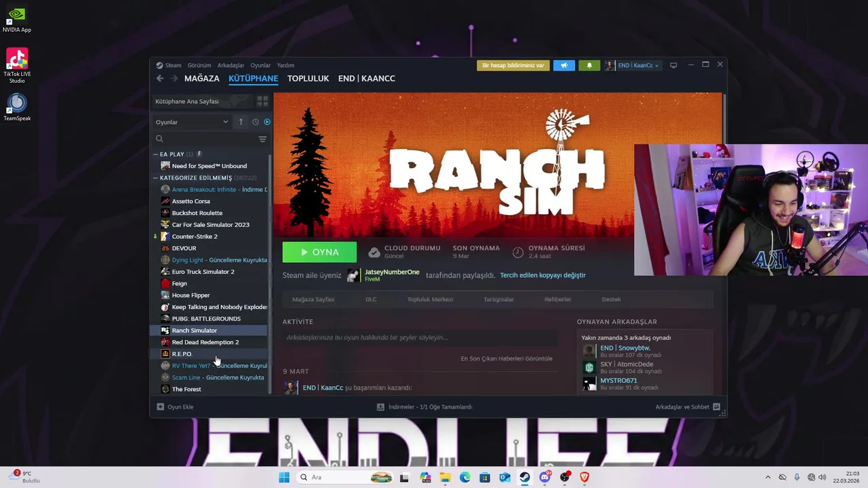Image resolution: width=868 pixels, height=488 pixels.
Task: Toggle the list sort order arrow
Action: point(241,122)
